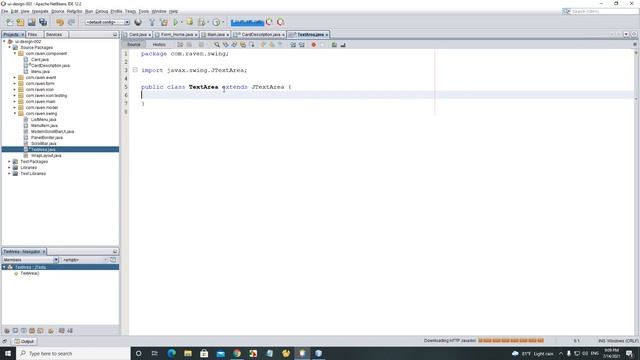Expand the com.raven.icon package

click(15, 89)
